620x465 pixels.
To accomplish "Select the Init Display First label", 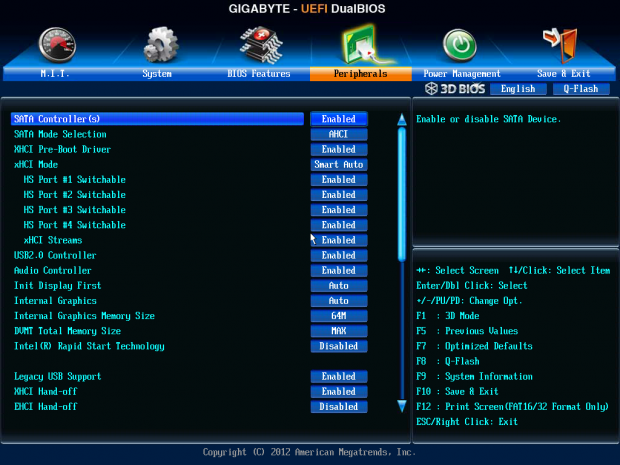I will click(x=57, y=285).
